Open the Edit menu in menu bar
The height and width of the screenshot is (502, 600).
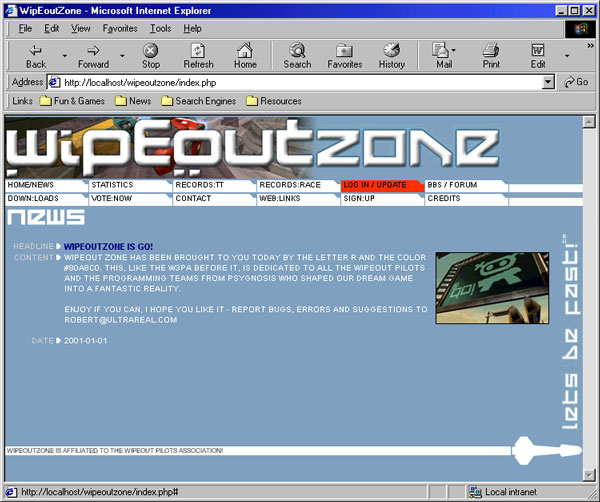coord(51,28)
